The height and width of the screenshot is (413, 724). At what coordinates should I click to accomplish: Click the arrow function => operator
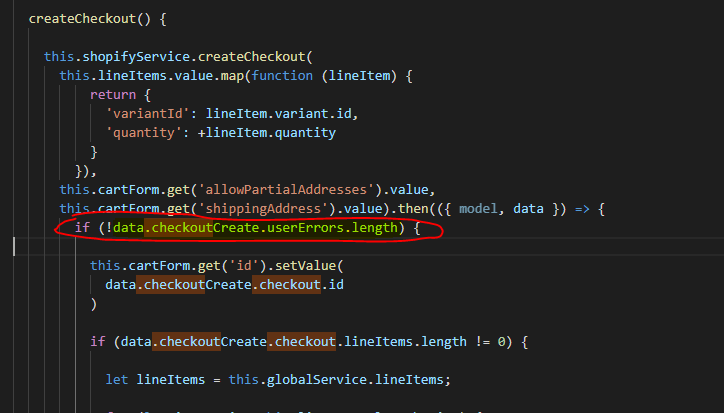[582, 209]
